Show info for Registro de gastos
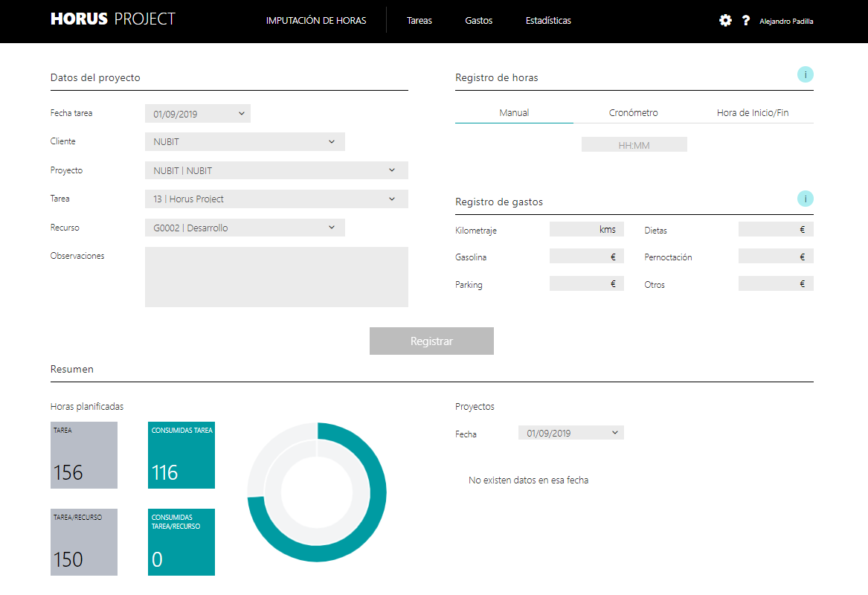Image resolution: width=868 pixels, height=595 pixels. 805,199
